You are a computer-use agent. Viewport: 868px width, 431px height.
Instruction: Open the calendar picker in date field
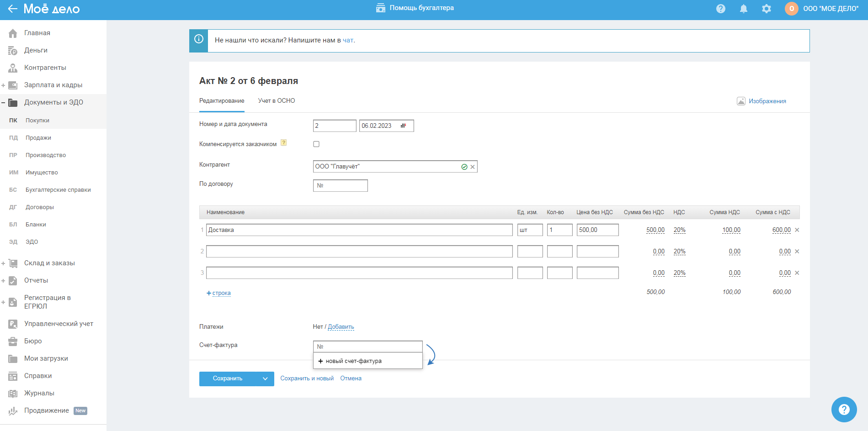pos(403,126)
